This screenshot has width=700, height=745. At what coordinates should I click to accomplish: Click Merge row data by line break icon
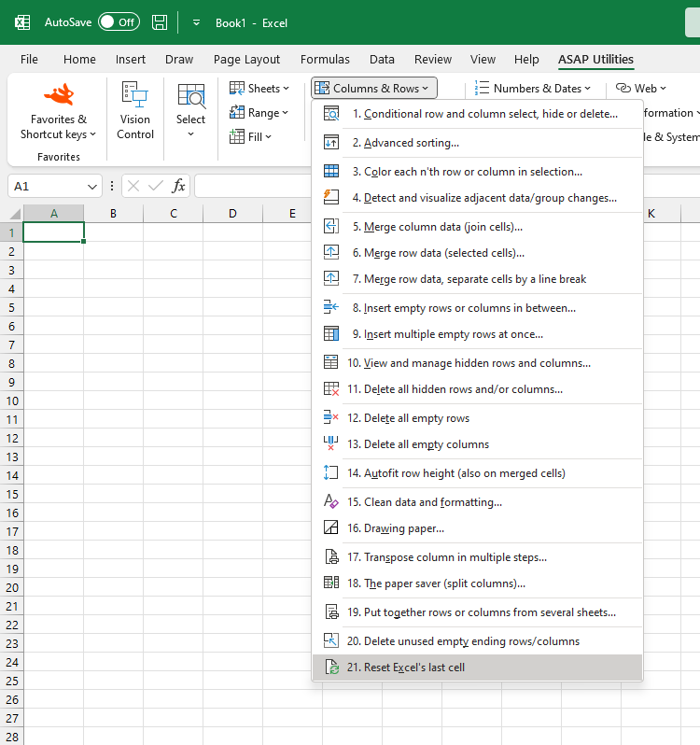click(331, 279)
